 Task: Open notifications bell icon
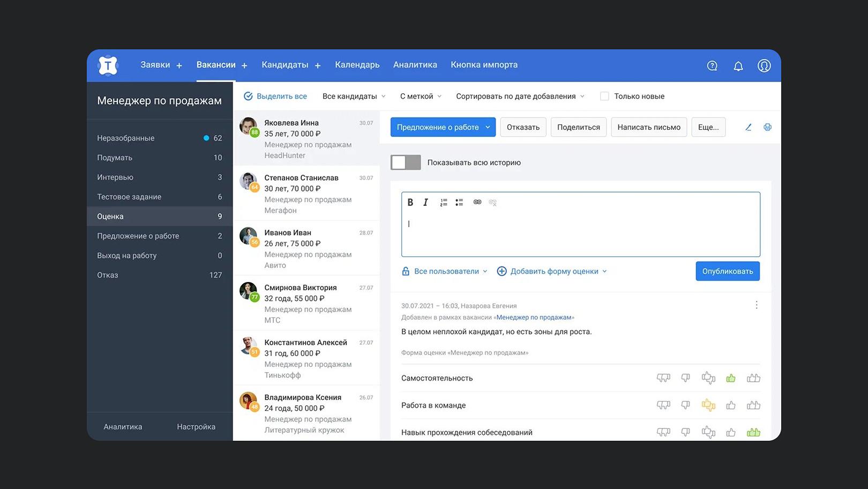(x=738, y=66)
